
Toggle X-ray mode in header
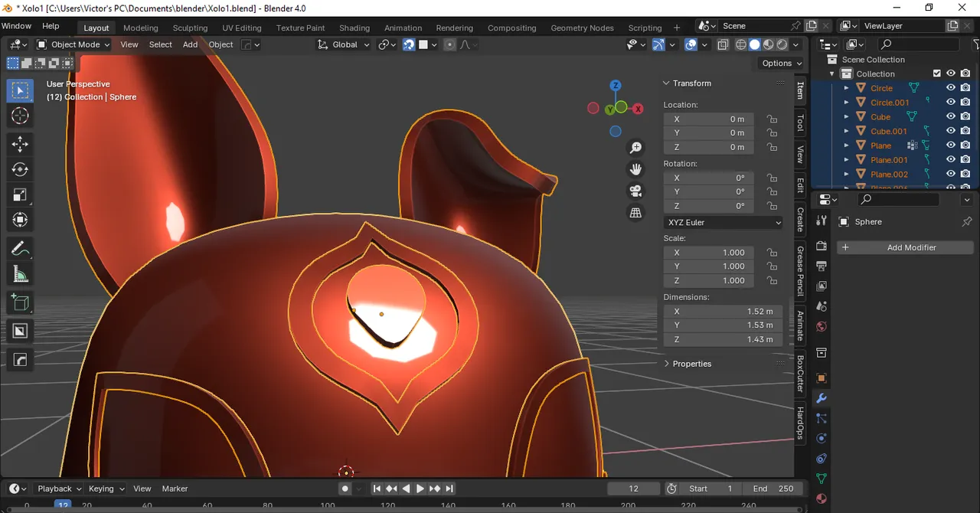[x=723, y=44]
